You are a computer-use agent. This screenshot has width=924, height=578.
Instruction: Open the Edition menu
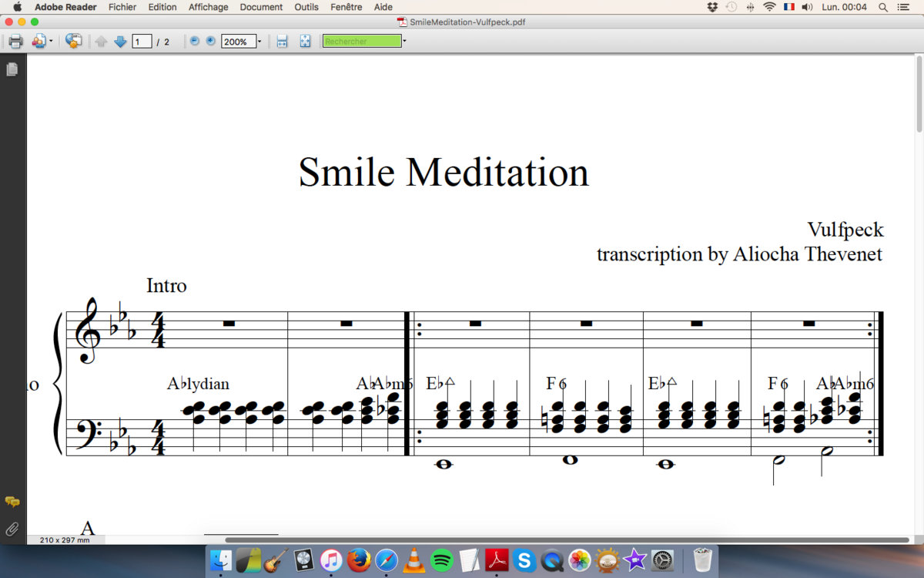[162, 7]
